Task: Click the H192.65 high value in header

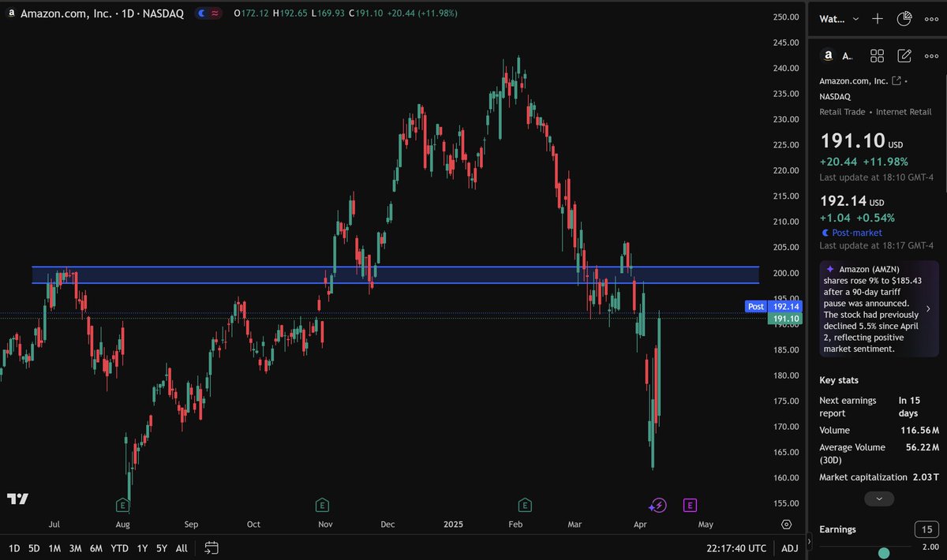Action: [x=290, y=13]
